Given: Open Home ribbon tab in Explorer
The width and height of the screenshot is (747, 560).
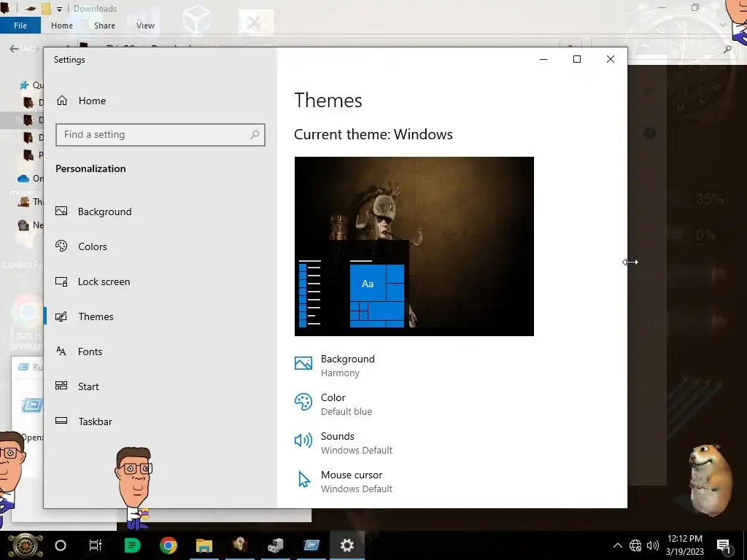Looking at the screenshot, I should (x=62, y=26).
